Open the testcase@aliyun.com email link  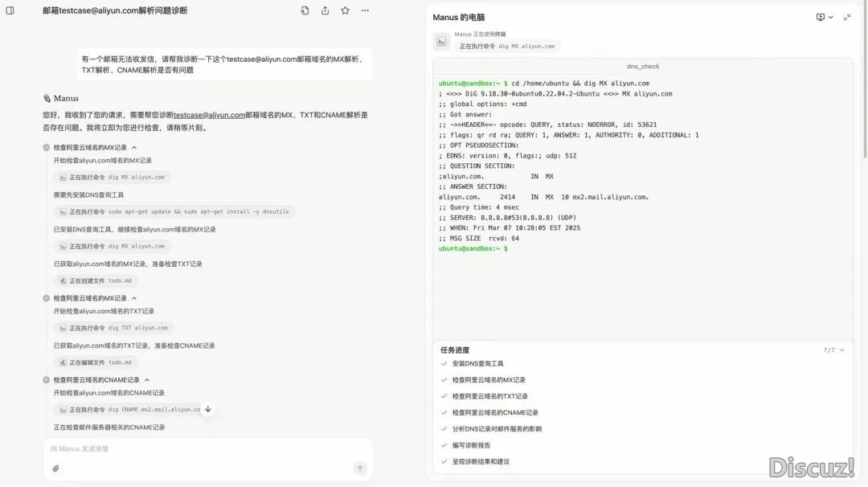209,115
